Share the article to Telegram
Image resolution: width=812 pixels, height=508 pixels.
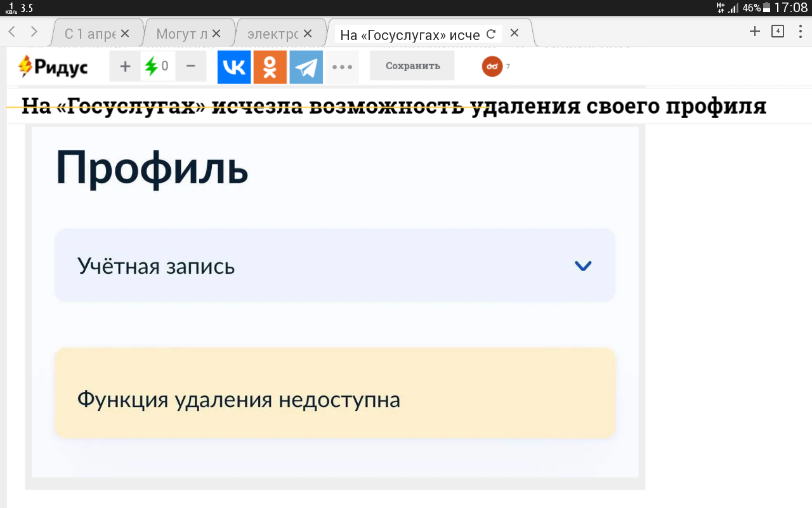pos(306,67)
